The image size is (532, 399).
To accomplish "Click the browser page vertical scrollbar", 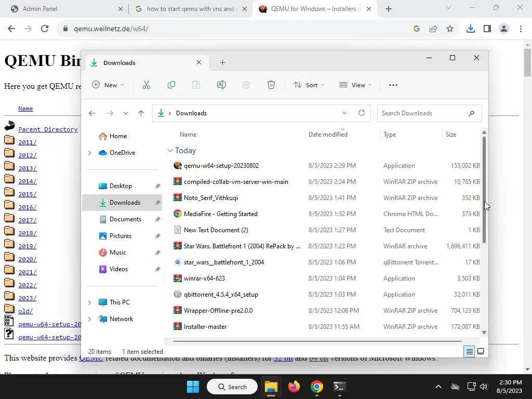I will [x=528, y=63].
